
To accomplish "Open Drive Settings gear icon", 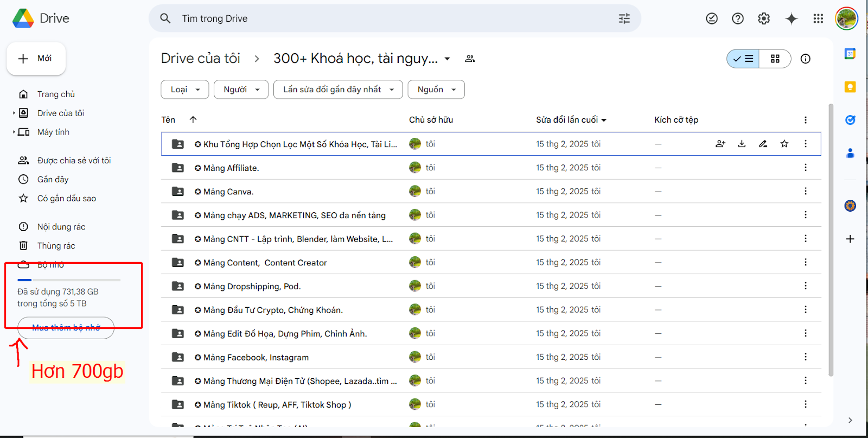I will 764,18.
